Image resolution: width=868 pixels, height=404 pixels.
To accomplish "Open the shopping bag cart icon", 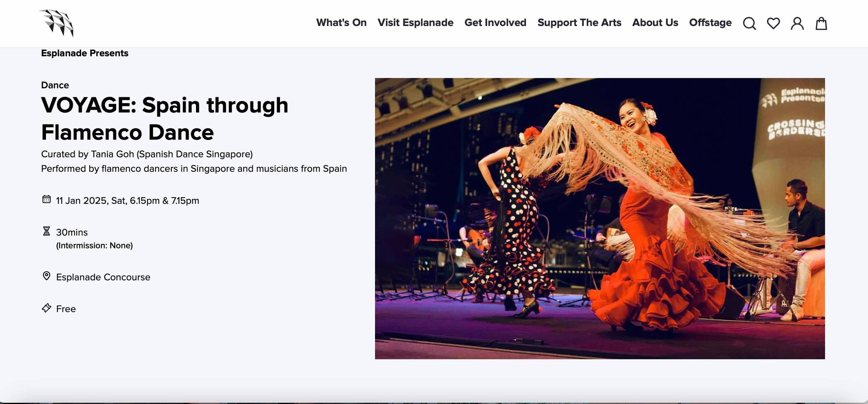I will (821, 24).
